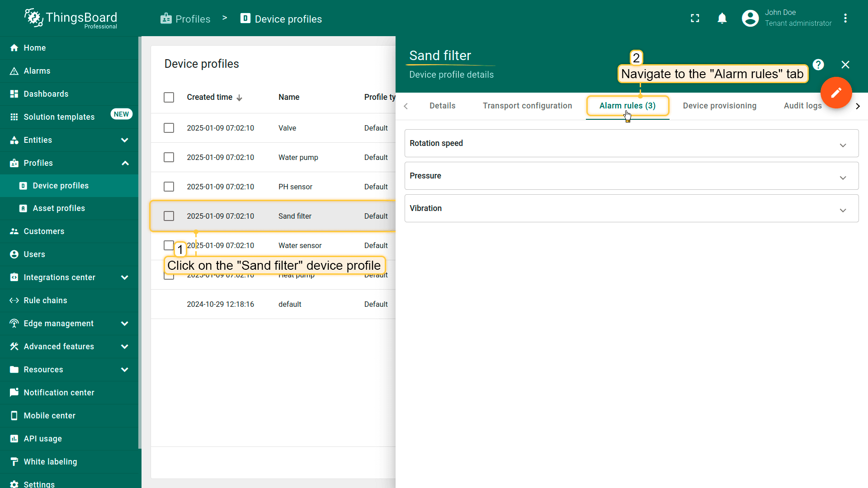Go to Asset profiles page
Image resolution: width=868 pixels, height=488 pixels.
coord(59,208)
